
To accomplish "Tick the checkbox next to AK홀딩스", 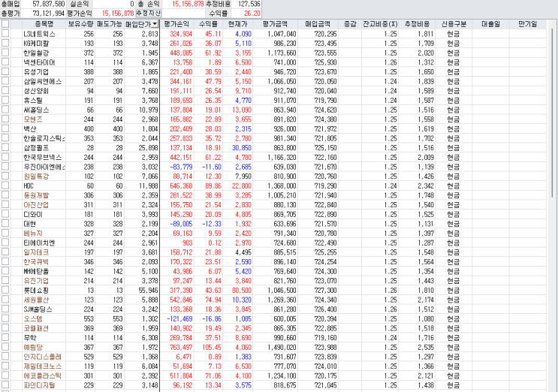I will click(5, 110).
